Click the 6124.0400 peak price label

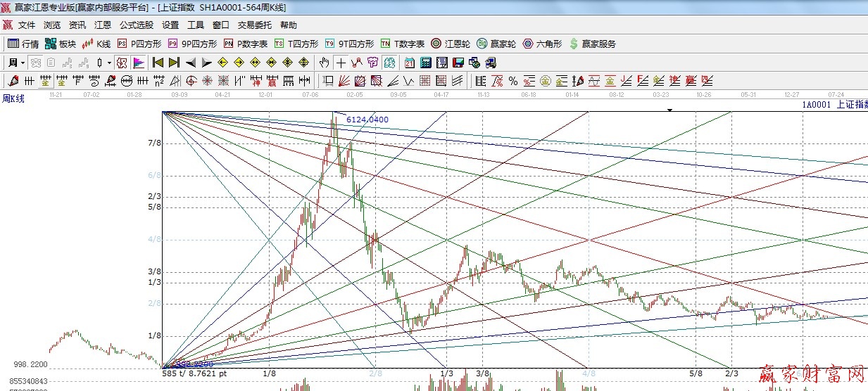[x=367, y=120]
